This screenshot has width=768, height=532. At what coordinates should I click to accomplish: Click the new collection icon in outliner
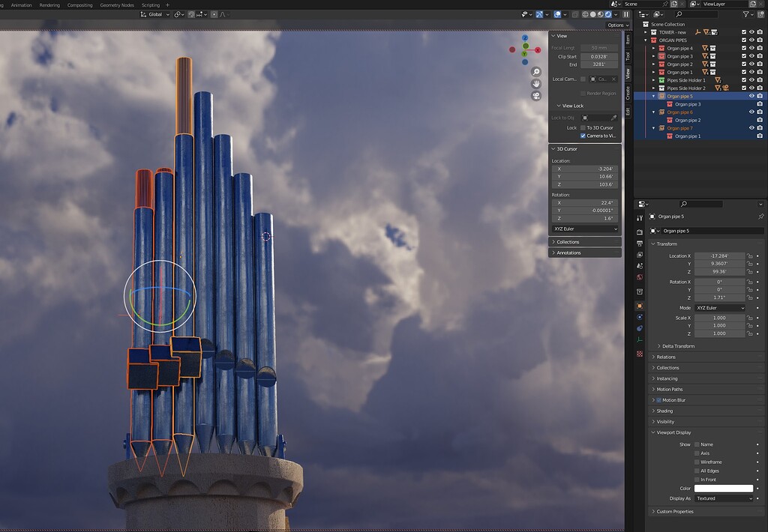pos(760,15)
